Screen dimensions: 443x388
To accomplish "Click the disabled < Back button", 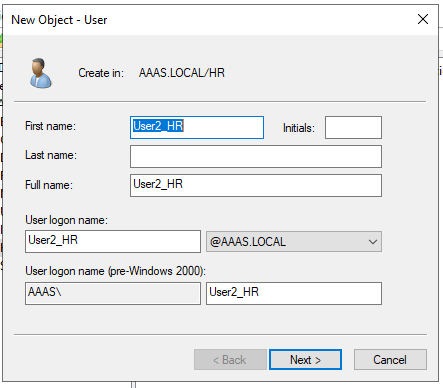I will point(230,360).
